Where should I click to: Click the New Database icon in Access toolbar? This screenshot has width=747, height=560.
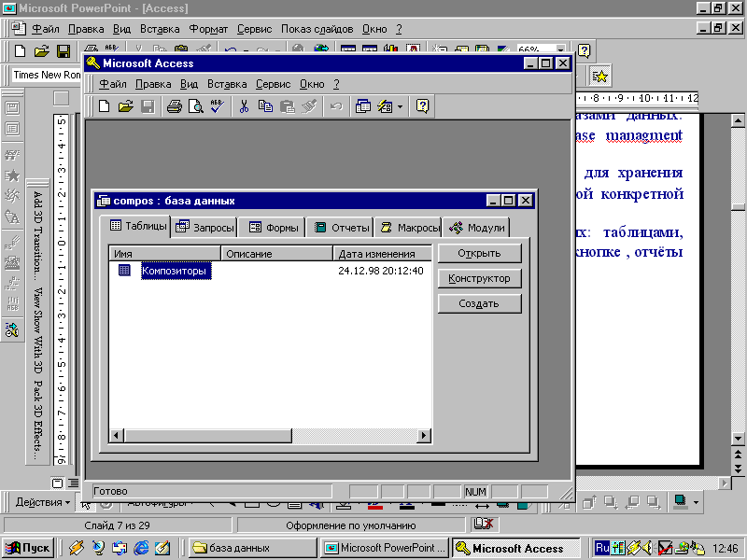pyautogui.click(x=104, y=105)
